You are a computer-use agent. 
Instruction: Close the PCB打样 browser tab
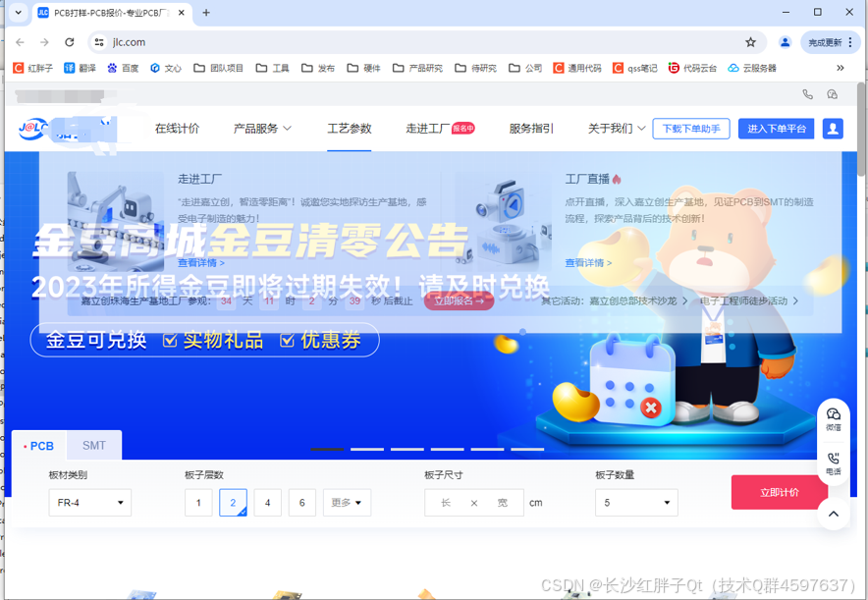181,12
